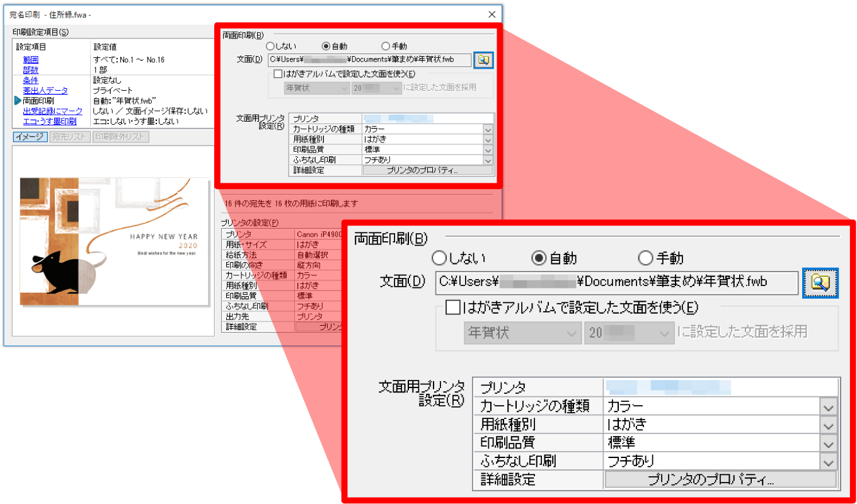The image size is (857, 504).
Task: Open ふちなし印刷 dropdown in enlarged view
Action: coord(829,462)
